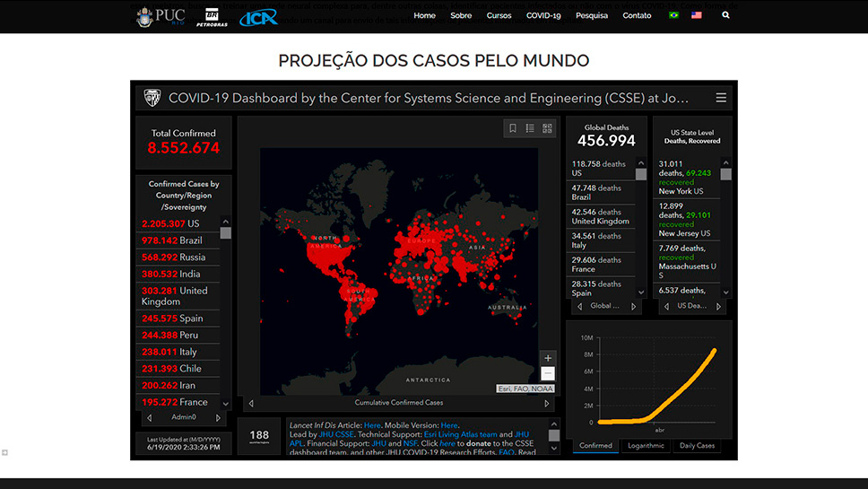The width and height of the screenshot is (868, 489).
Task: Click the search magnifier icon
Action: tap(725, 15)
